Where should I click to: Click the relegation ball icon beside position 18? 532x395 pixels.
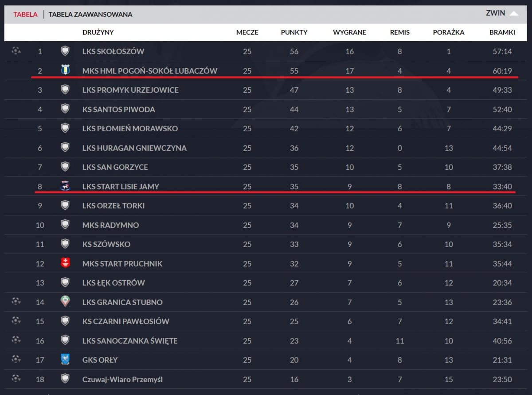pos(16,379)
